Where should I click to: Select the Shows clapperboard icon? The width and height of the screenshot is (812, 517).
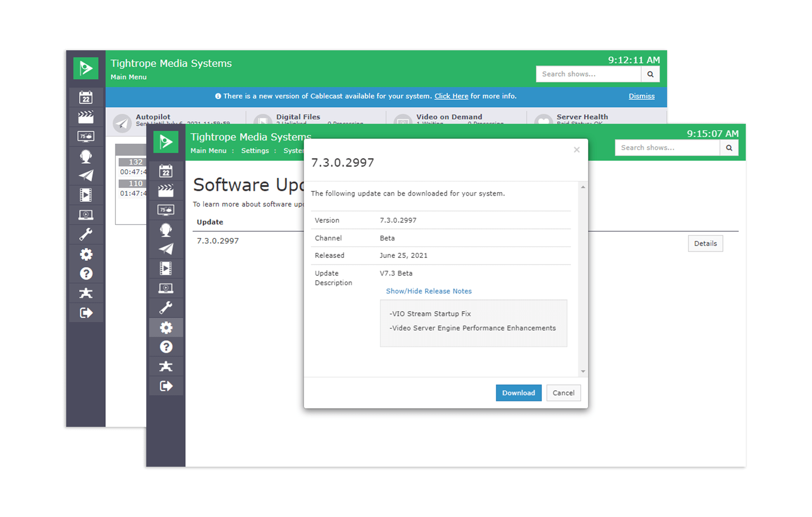[x=166, y=190]
